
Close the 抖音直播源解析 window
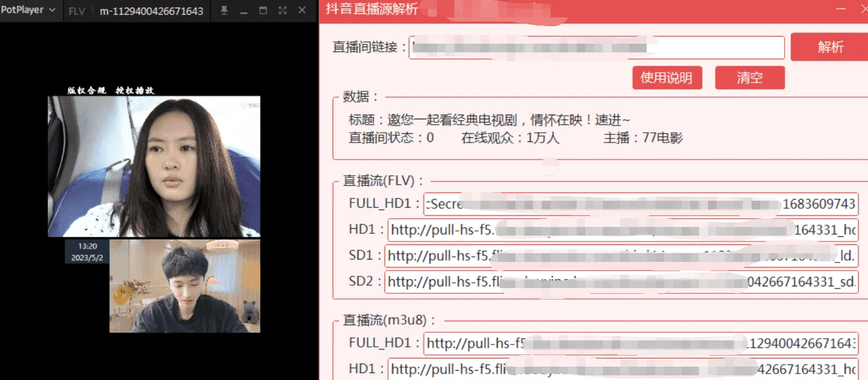click(x=863, y=10)
